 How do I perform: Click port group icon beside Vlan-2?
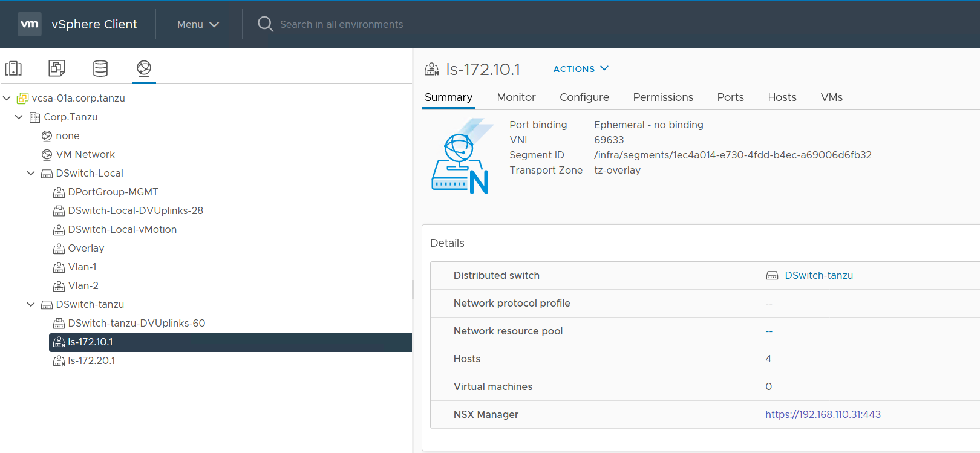pos(59,286)
